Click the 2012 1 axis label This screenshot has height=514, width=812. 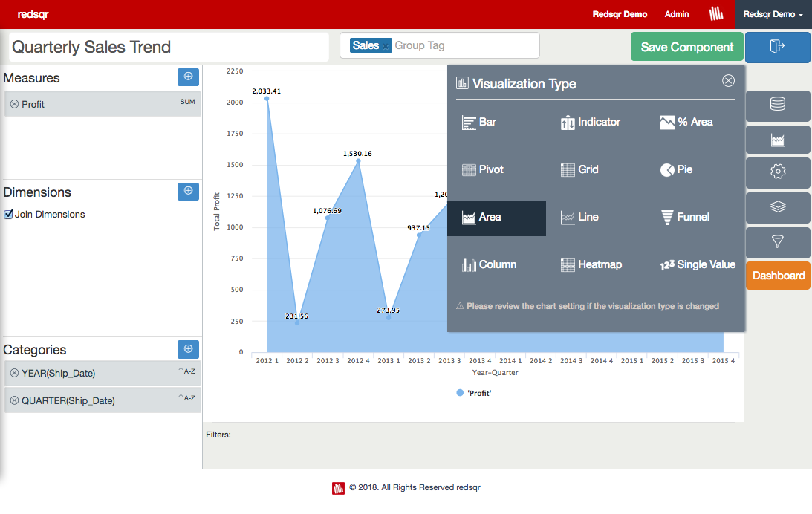[x=267, y=361]
